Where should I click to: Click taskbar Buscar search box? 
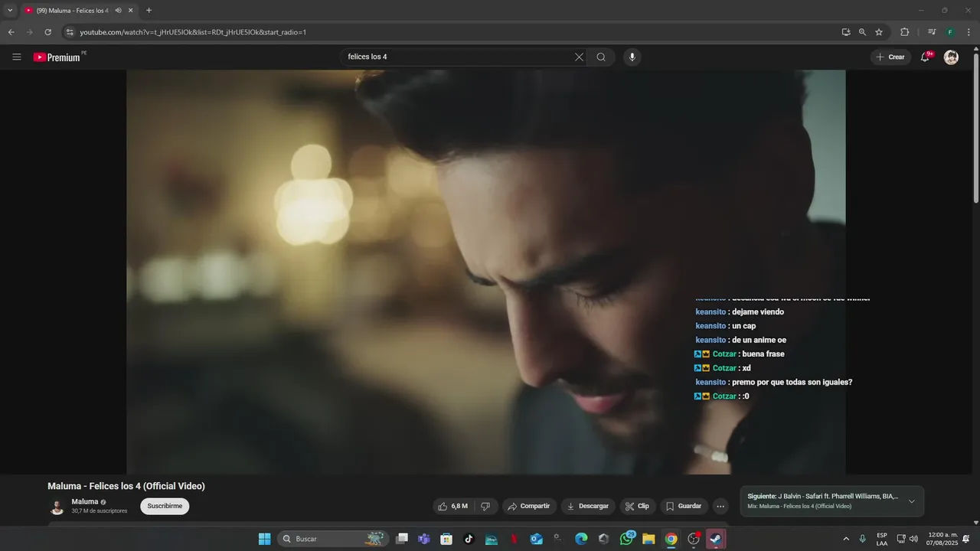click(332, 539)
